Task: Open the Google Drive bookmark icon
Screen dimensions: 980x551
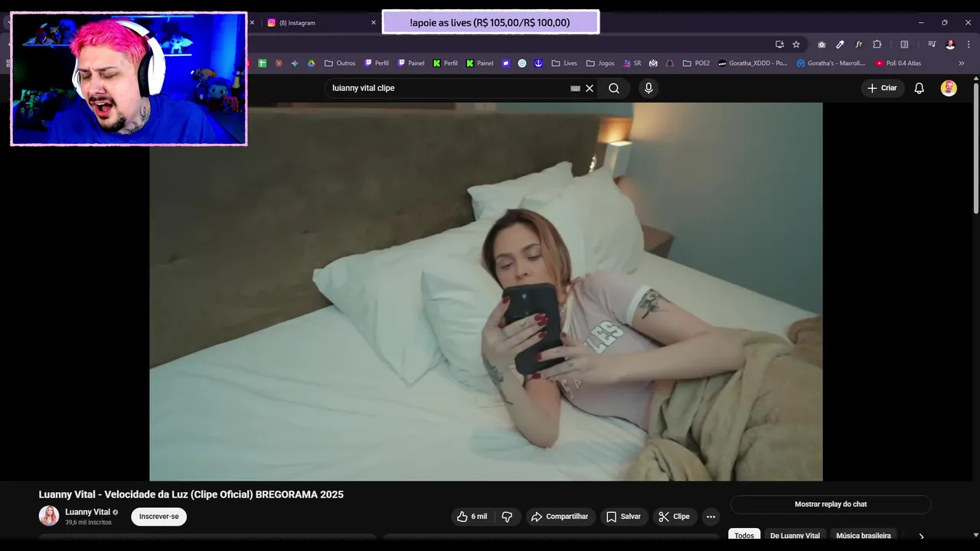Action: click(x=311, y=64)
